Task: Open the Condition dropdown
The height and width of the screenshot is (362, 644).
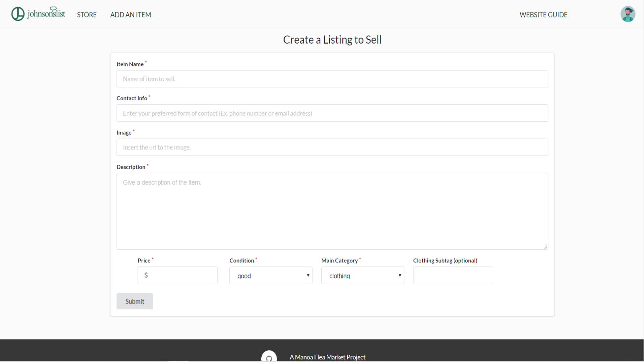Action: [x=271, y=275]
